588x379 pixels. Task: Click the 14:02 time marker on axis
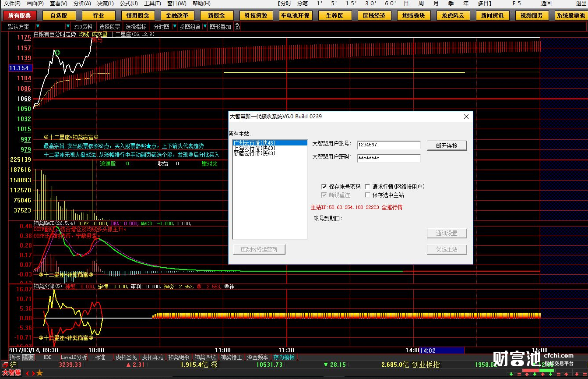coord(441,351)
